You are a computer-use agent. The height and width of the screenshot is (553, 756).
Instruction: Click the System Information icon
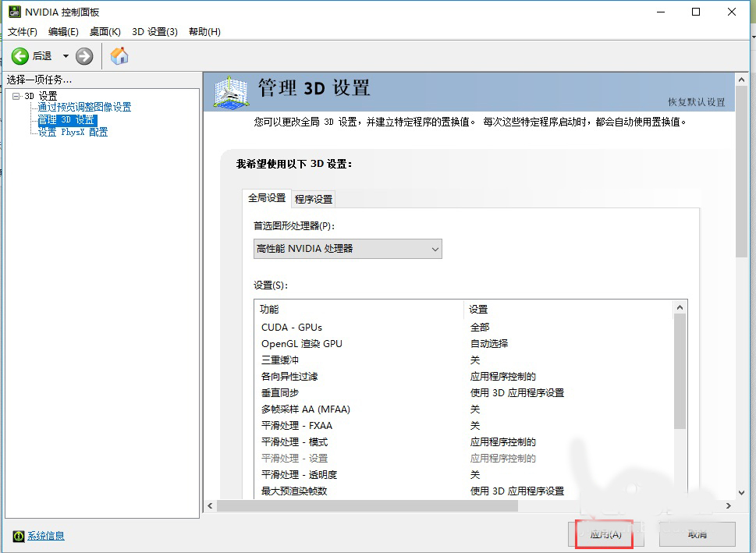pos(19,536)
